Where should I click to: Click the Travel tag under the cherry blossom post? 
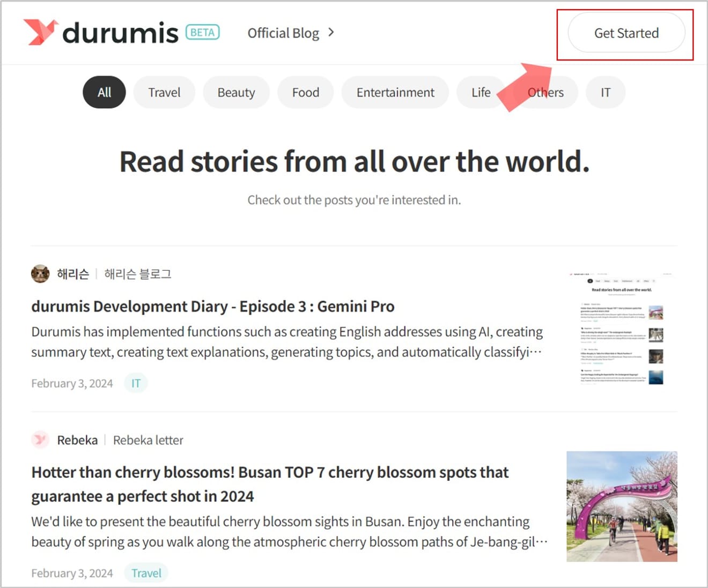tap(146, 573)
